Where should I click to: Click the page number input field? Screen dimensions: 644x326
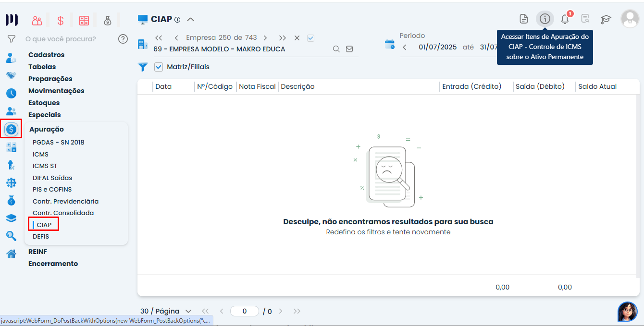244,311
